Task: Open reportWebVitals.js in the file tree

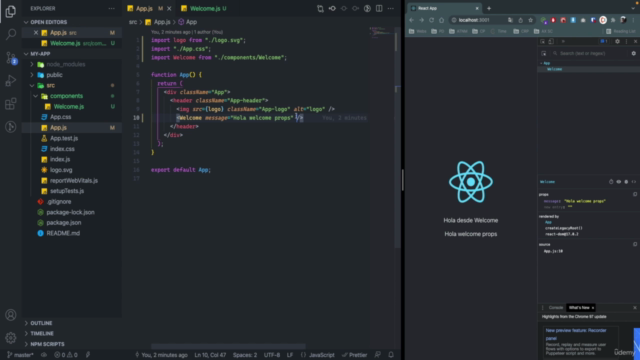Action: 74,180
